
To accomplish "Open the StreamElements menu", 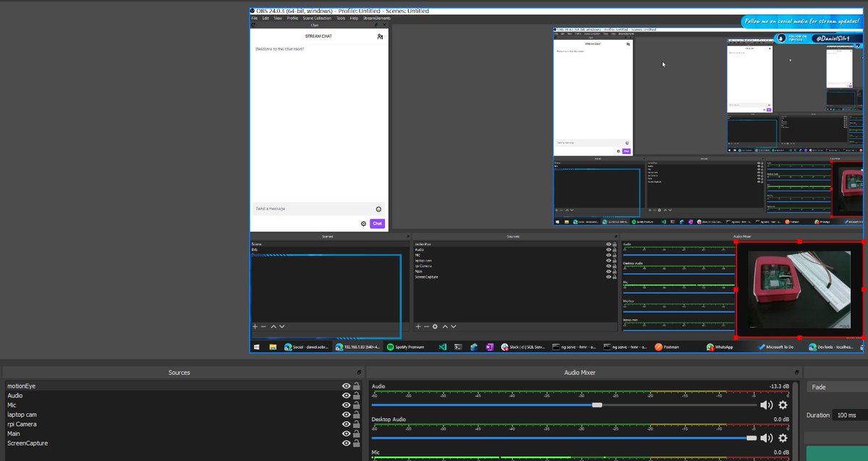I will pos(375,18).
